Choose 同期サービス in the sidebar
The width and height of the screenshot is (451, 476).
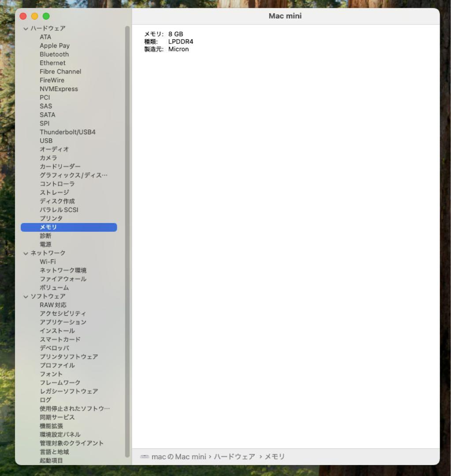[57, 417]
